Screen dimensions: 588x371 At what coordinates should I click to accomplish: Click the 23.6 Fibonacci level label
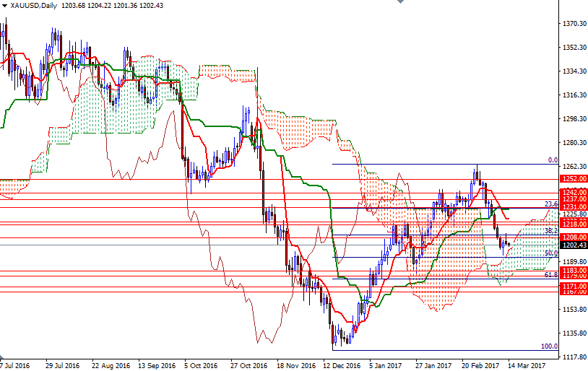(551, 204)
